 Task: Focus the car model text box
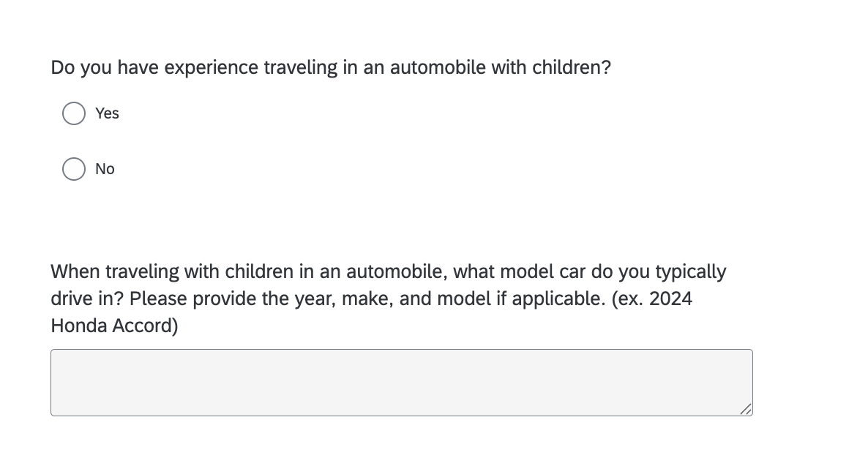pyautogui.click(x=401, y=382)
